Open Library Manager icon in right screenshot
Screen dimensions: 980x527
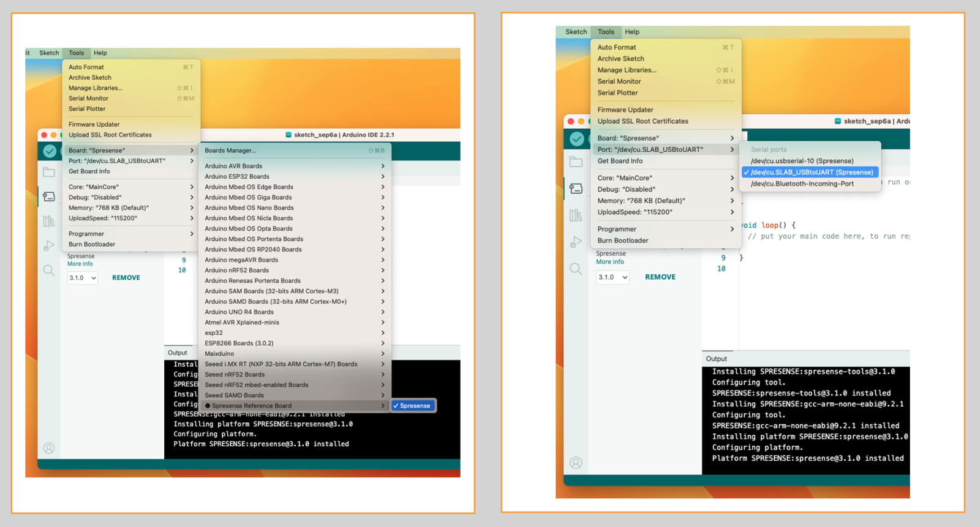point(576,215)
